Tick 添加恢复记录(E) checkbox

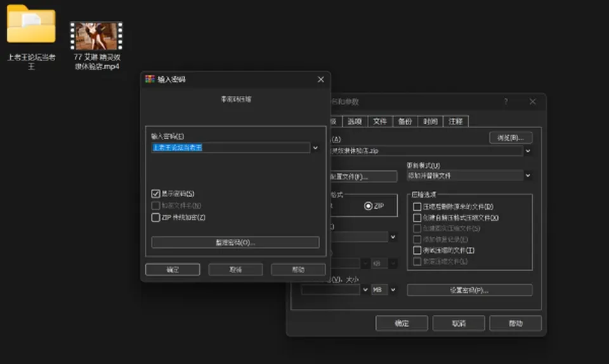click(x=417, y=239)
